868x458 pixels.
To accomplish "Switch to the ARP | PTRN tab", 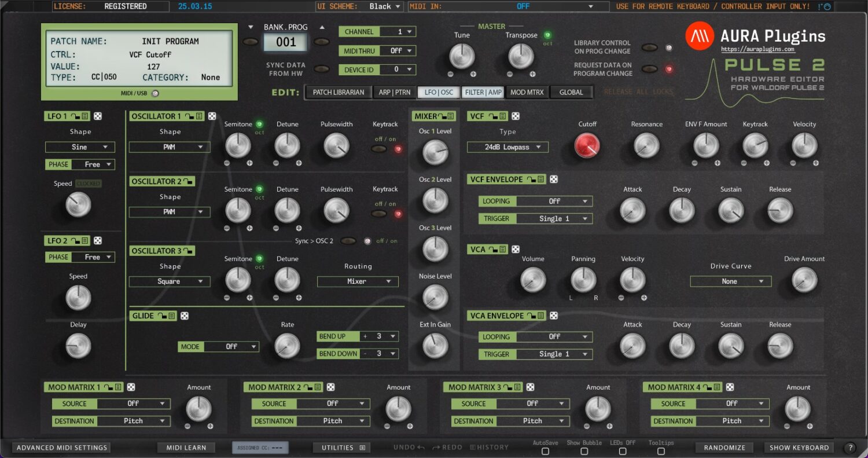I will (394, 92).
